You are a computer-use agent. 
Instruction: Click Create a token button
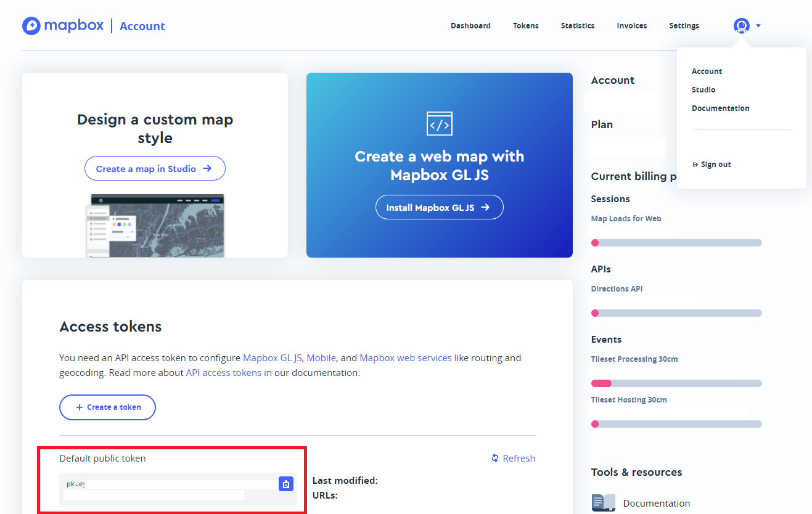107,407
